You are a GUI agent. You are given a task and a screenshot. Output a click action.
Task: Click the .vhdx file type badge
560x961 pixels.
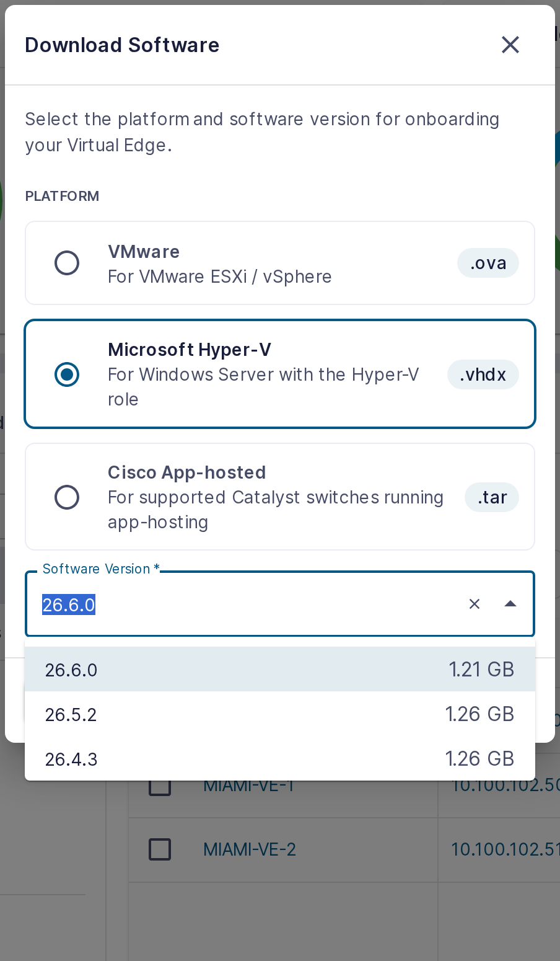click(483, 374)
